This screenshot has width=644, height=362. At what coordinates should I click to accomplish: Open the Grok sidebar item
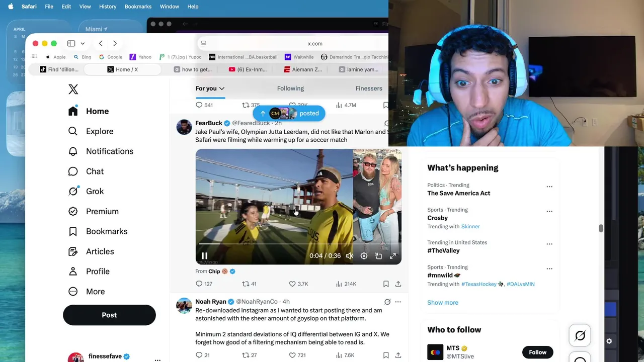pyautogui.click(x=86, y=191)
